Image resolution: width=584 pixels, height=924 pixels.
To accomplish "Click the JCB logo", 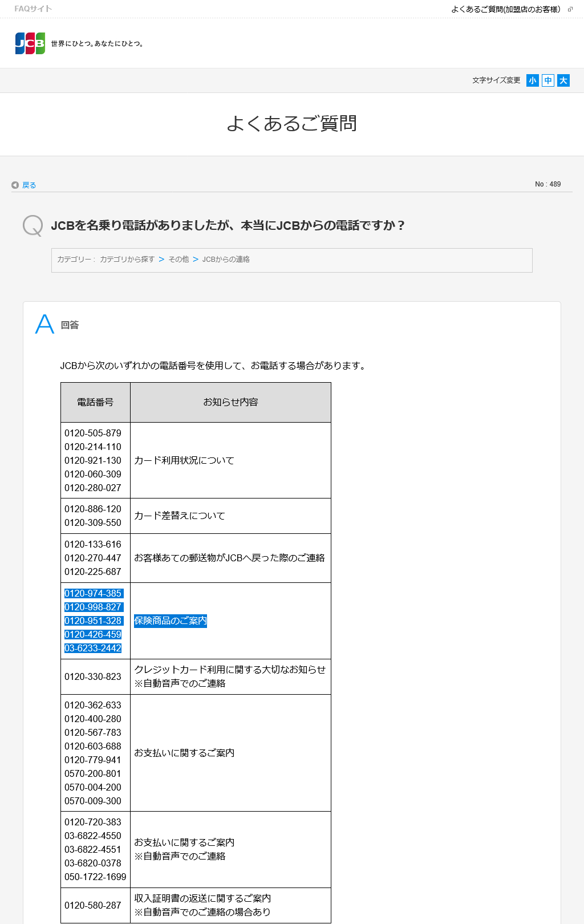I will click(30, 43).
